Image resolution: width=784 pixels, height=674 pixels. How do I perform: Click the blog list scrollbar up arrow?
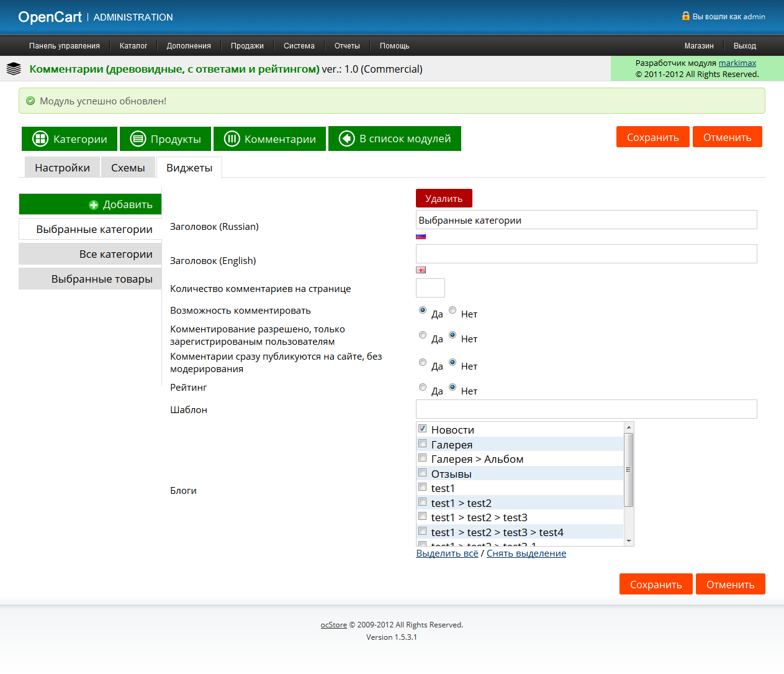click(x=629, y=427)
